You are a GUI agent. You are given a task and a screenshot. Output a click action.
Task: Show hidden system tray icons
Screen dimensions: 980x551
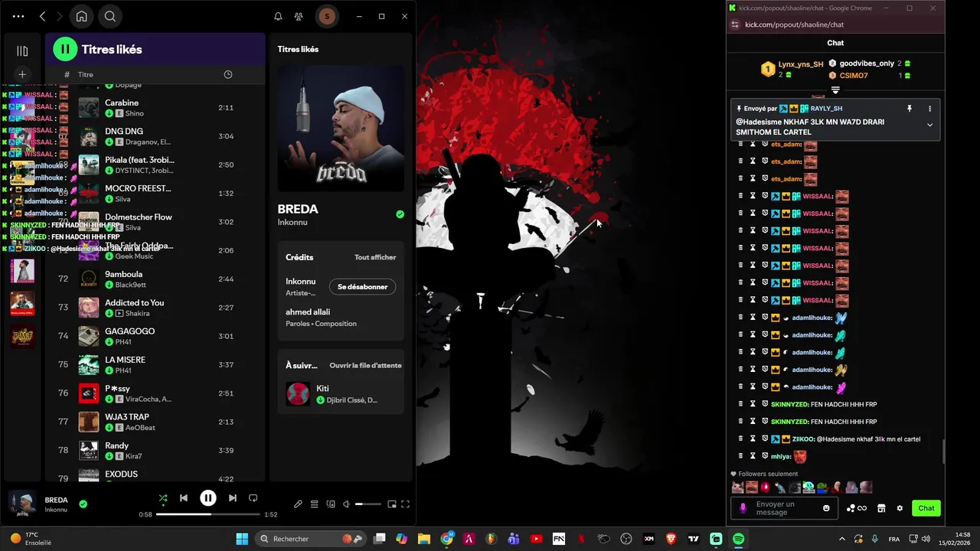pos(841,539)
